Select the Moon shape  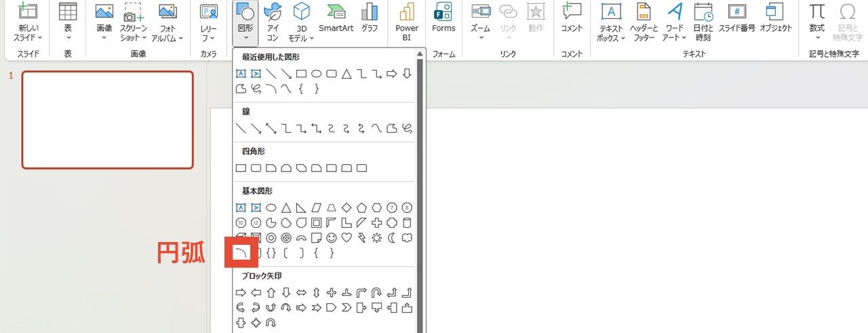coord(391,237)
